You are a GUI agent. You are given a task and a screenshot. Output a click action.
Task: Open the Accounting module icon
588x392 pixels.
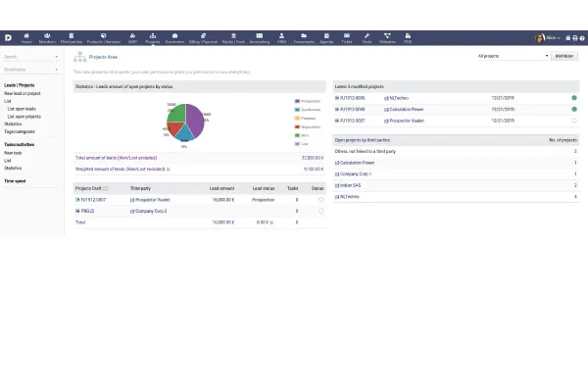click(x=260, y=38)
